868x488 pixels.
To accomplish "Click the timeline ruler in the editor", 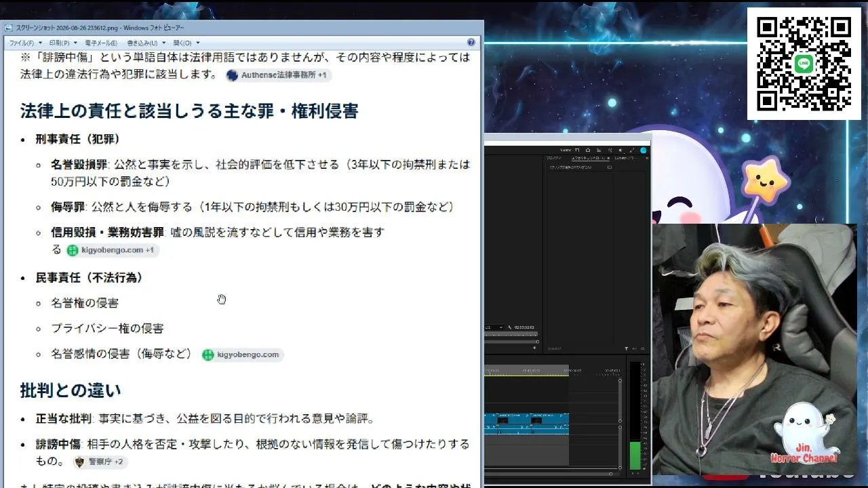I will (552, 371).
